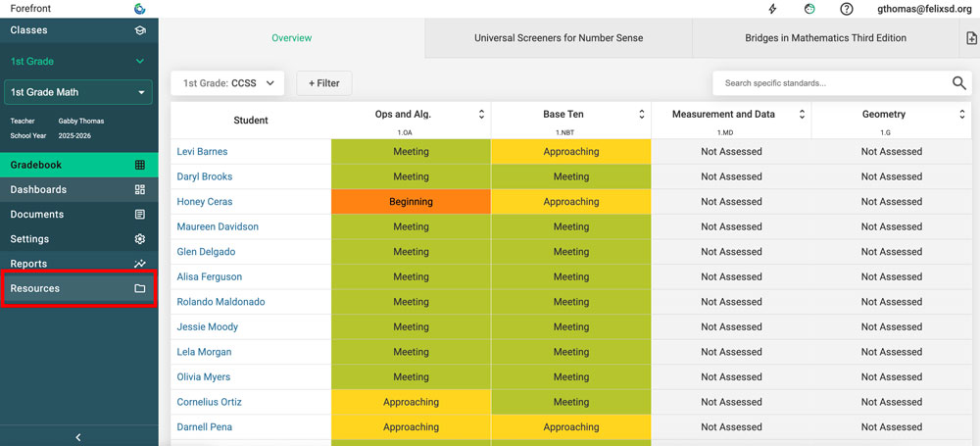Collapse the sidebar with the left arrow
Image resolution: width=980 pixels, height=446 pixels.
click(x=78, y=437)
